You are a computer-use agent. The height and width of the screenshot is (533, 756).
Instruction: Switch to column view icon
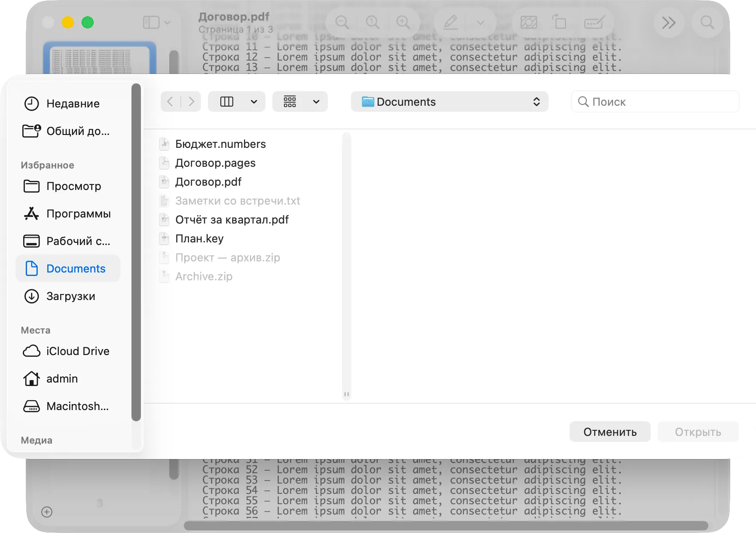point(227,102)
